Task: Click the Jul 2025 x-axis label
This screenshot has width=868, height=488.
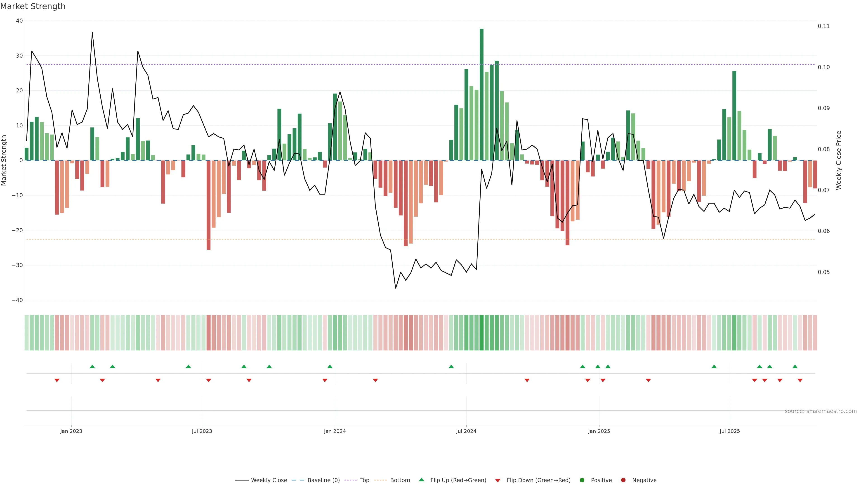Action: click(729, 431)
